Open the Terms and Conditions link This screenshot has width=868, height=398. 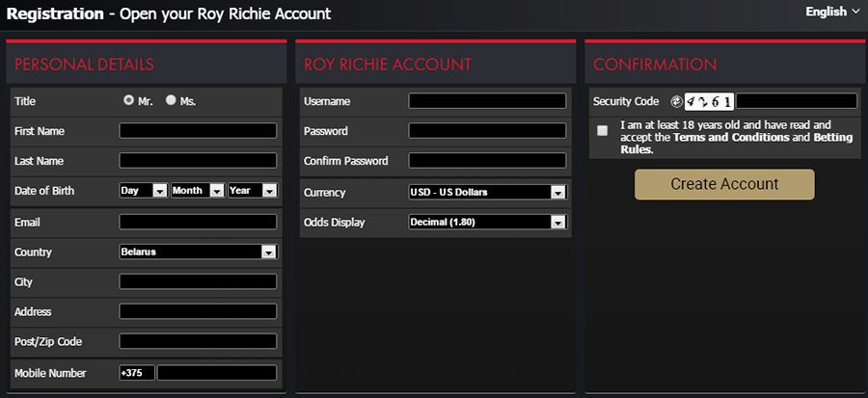tap(731, 137)
